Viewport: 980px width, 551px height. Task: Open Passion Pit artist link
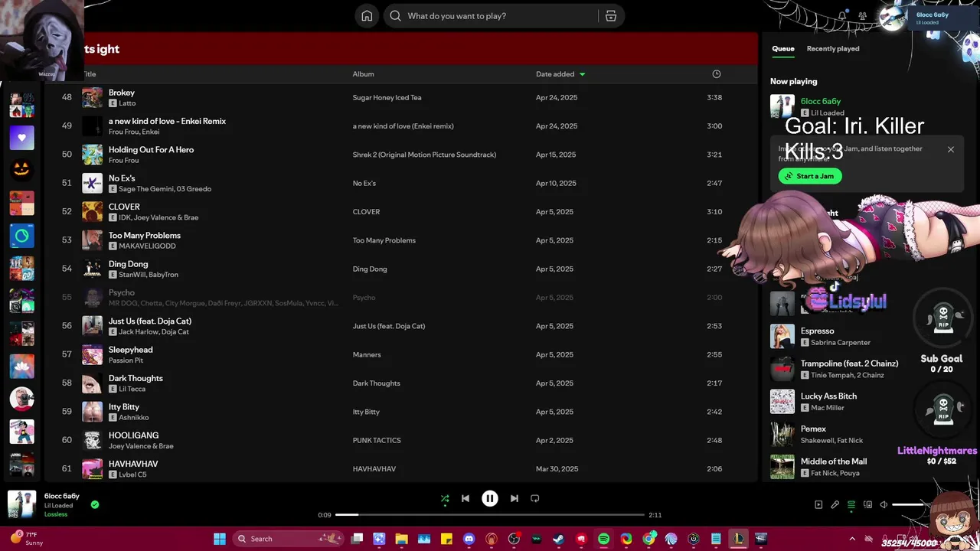(x=126, y=360)
